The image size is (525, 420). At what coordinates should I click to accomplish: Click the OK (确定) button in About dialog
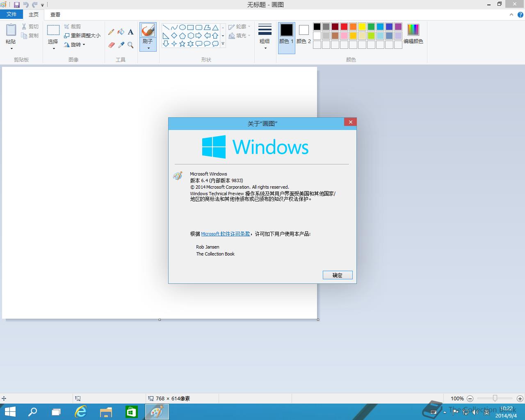pyautogui.click(x=338, y=275)
